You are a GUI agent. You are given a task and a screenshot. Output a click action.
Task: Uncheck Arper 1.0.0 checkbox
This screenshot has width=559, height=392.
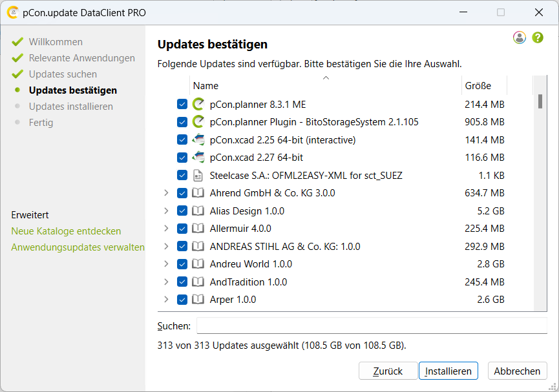pyautogui.click(x=182, y=299)
